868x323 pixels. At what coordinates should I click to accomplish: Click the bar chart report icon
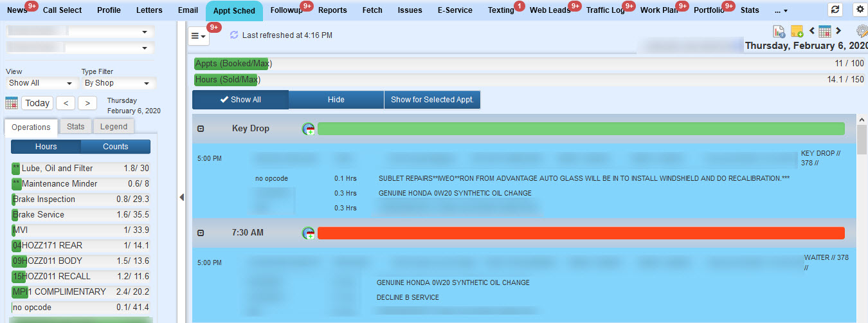coord(779,31)
